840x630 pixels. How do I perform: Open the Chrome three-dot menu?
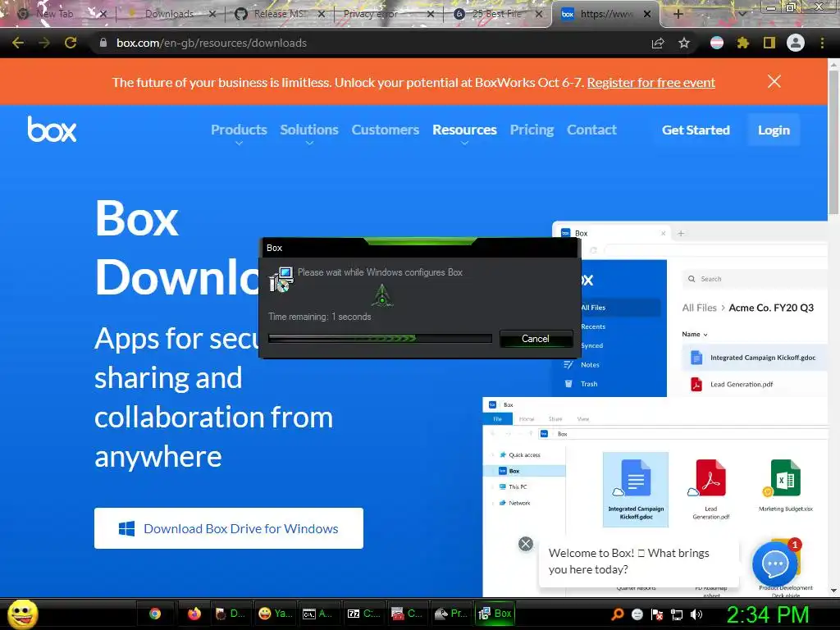coord(822,43)
